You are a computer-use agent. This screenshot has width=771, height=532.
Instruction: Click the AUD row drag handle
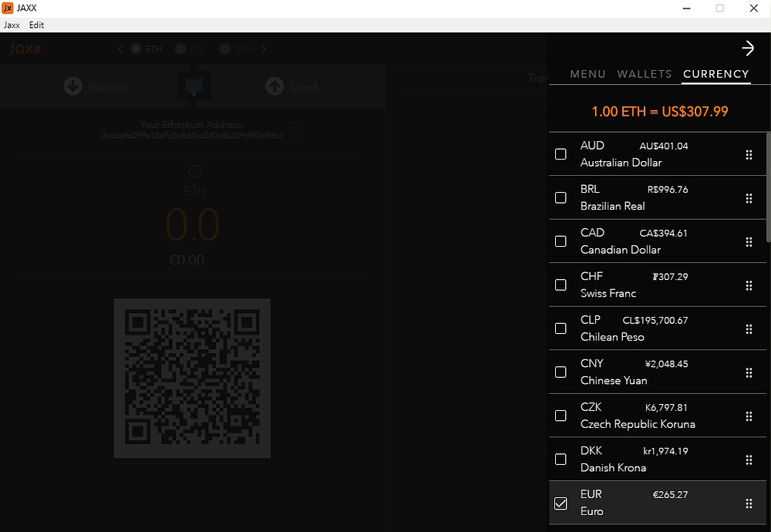(x=749, y=155)
